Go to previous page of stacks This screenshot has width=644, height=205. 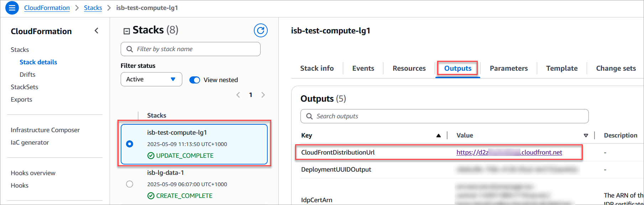238,95
